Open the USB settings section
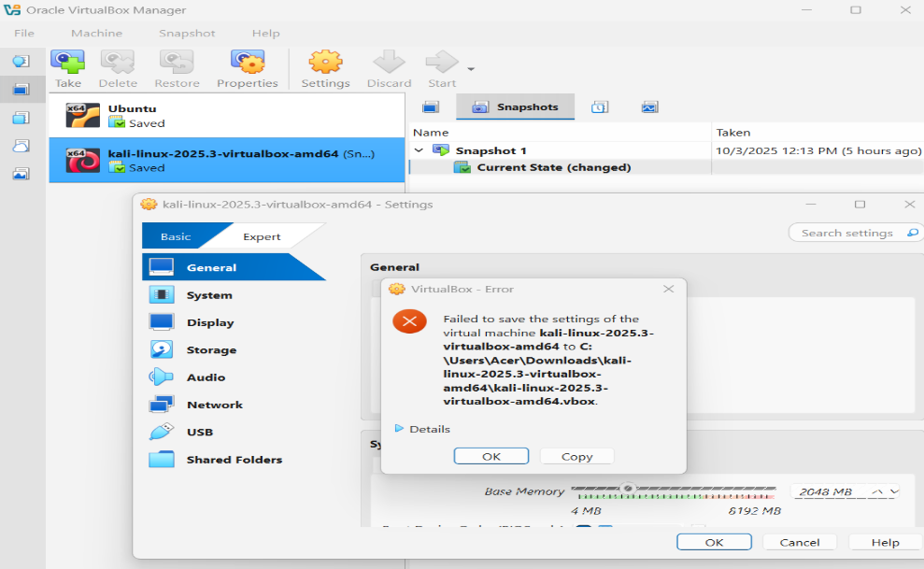The height and width of the screenshot is (569, 924). pyautogui.click(x=199, y=433)
